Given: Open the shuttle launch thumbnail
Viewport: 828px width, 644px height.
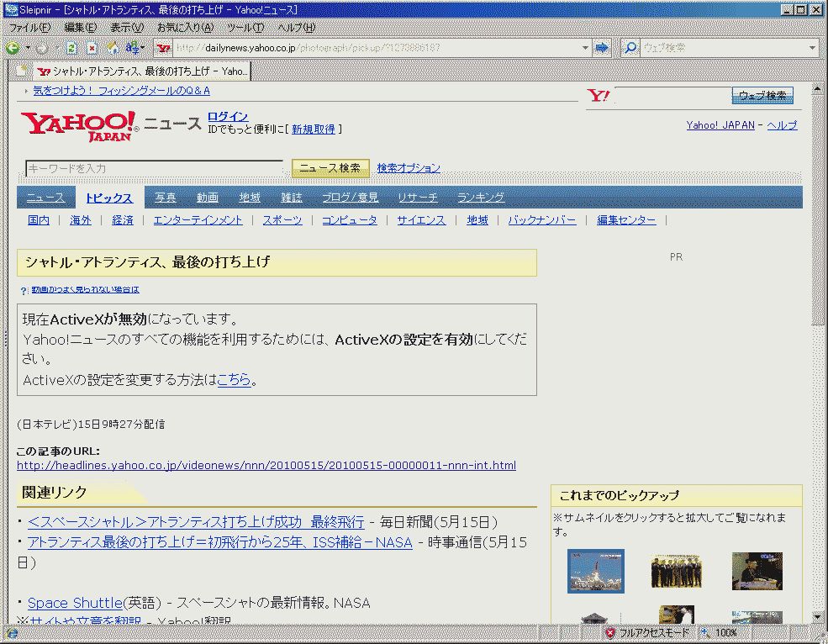Looking at the screenshot, I should [x=595, y=571].
